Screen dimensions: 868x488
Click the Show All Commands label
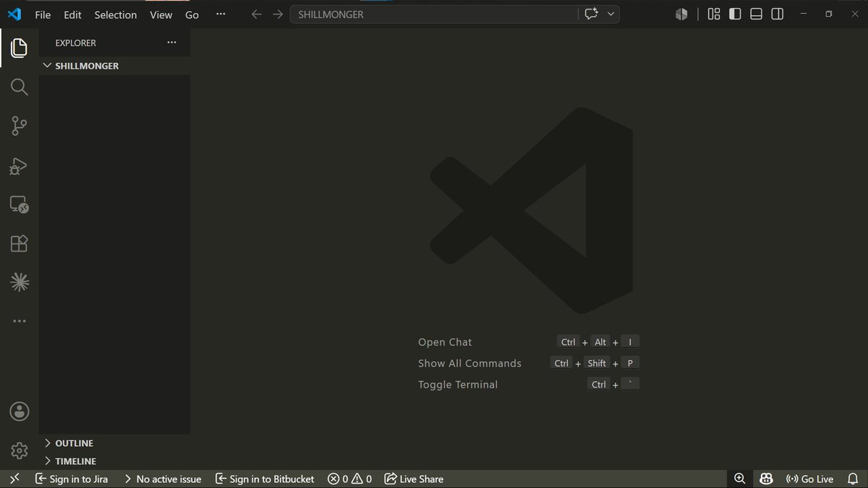point(469,363)
